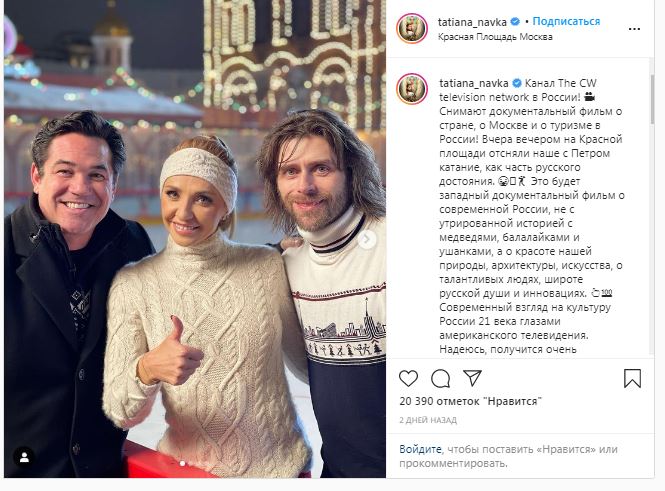Like the post with the heart icon

point(408,378)
